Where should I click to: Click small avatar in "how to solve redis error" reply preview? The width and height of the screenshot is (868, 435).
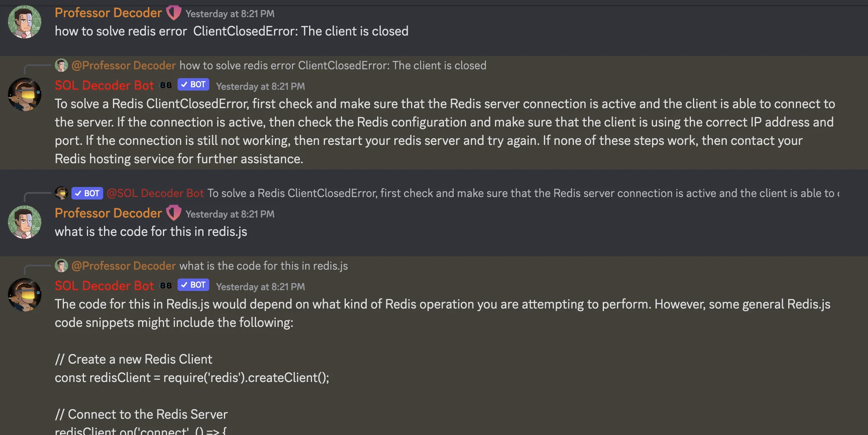coord(61,66)
